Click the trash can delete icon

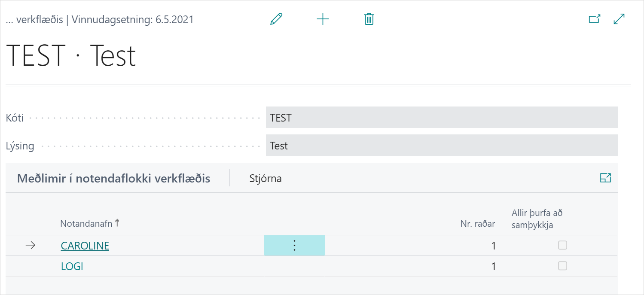click(369, 19)
